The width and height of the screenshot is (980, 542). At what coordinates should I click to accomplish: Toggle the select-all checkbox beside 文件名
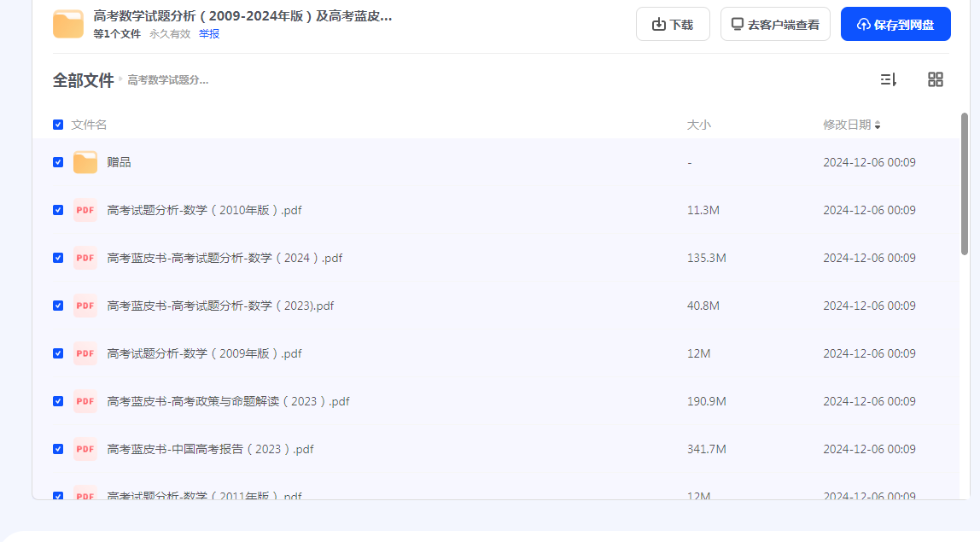(58, 125)
